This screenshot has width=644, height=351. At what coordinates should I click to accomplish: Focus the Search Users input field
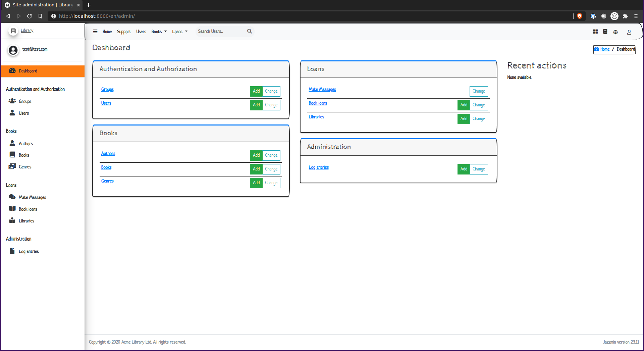click(x=221, y=31)
